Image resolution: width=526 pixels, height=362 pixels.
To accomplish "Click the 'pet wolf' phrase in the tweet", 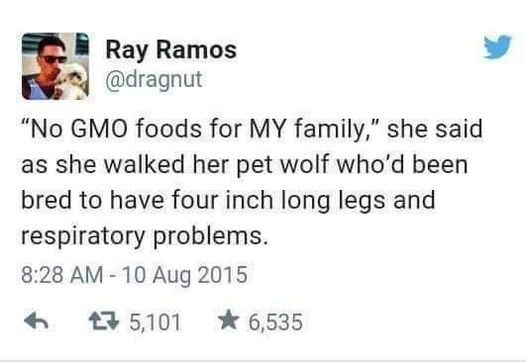I will coord(282,165).
